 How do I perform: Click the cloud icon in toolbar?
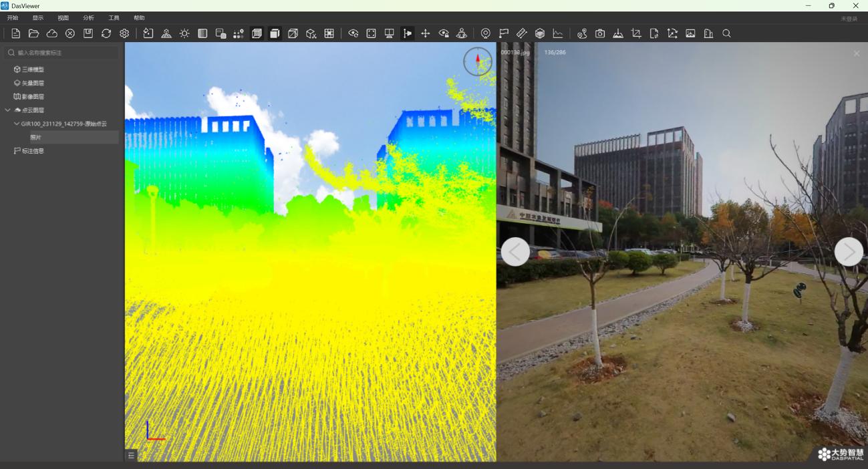(52, 33)
